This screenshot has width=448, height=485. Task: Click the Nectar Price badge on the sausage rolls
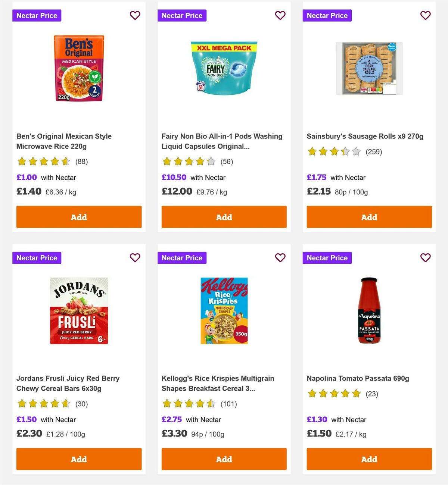pos(327,15)
